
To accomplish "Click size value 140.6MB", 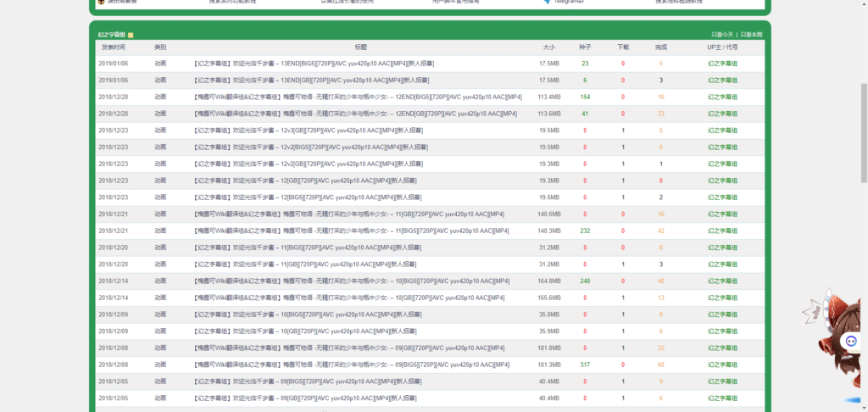I will pyautogui.click(x=549, y=214).
